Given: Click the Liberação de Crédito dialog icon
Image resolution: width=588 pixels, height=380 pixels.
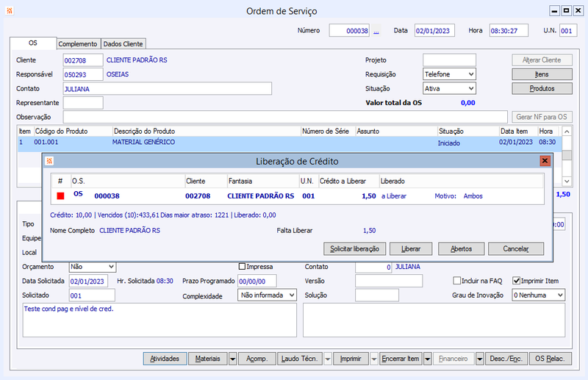Looking at the screenshot, I should (50, 161).
